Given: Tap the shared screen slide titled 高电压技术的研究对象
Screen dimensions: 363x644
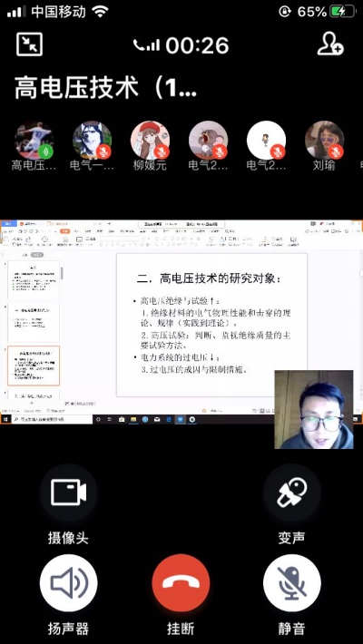Looking at the screenshot, I should point(211,325).
